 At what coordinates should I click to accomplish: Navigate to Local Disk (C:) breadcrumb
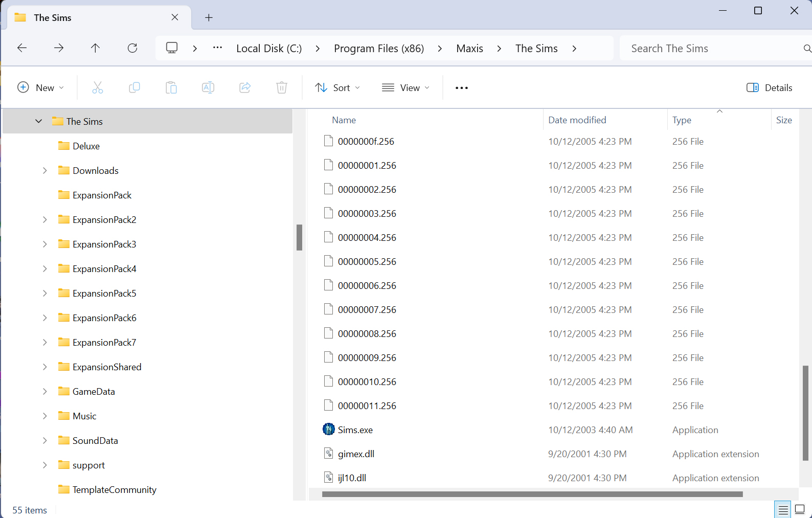[269, 49]
